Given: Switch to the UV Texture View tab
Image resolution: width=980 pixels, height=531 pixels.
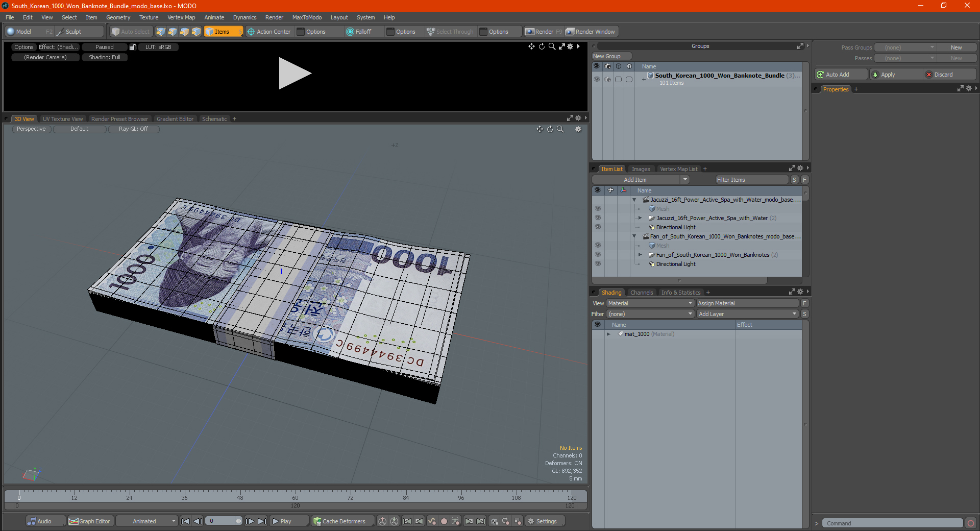Looking at the screenshot, I should coord(62,119).
